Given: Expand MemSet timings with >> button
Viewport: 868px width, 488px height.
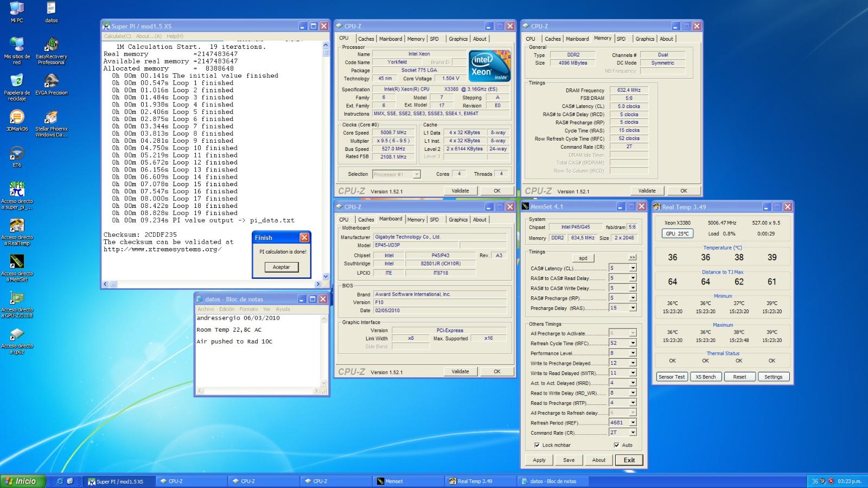Looking at the screenshot, I should (632, 258).
